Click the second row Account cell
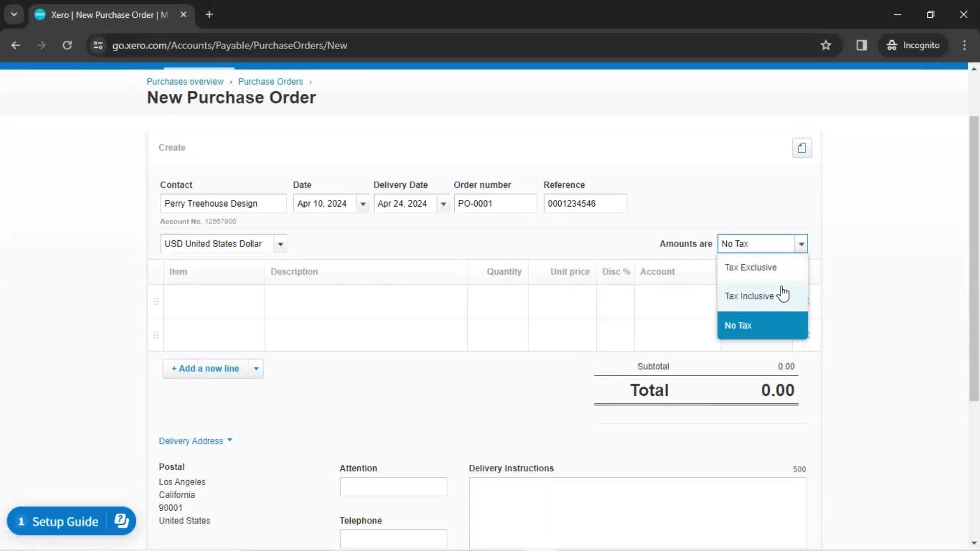This screenshot has height=551, width=980. (677, 335)
